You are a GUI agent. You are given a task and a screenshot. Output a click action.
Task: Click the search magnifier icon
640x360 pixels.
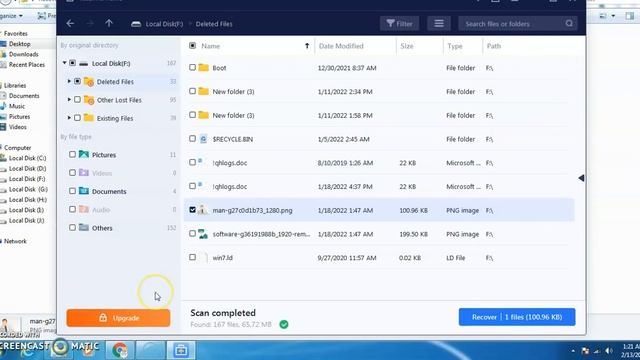pyautogui.click(x=569, y=23)
